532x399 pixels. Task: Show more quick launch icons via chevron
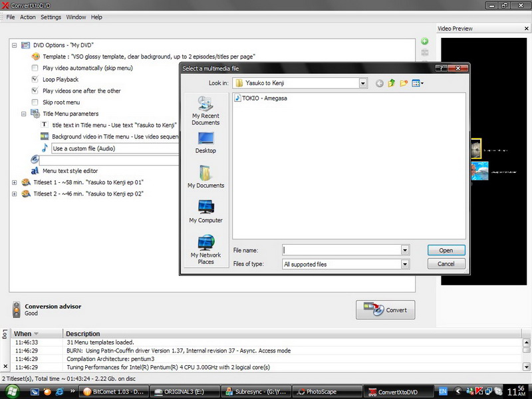click(72, 391)
